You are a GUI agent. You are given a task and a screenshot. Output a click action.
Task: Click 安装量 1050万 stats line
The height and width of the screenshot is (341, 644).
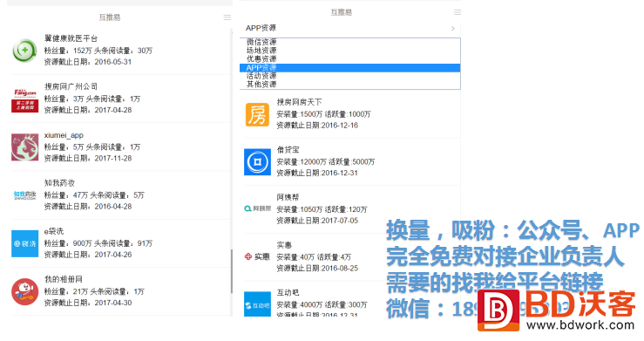tap(322, 209)
